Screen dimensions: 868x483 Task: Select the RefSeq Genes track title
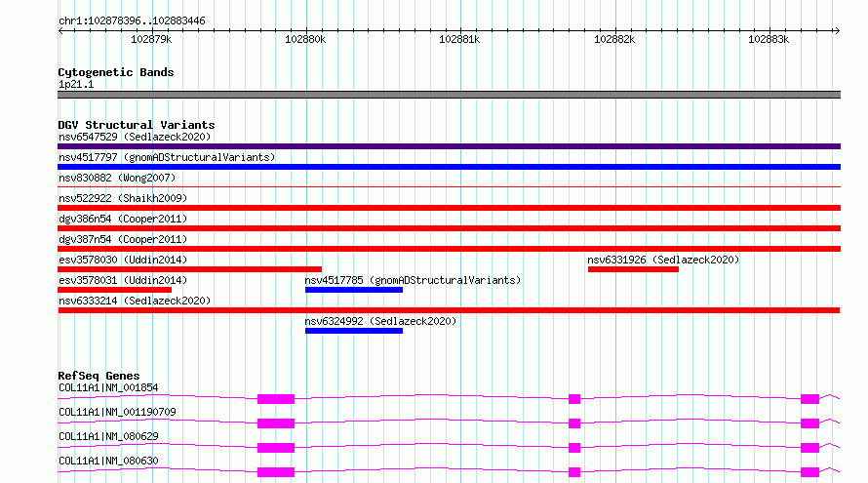[99, 376]
